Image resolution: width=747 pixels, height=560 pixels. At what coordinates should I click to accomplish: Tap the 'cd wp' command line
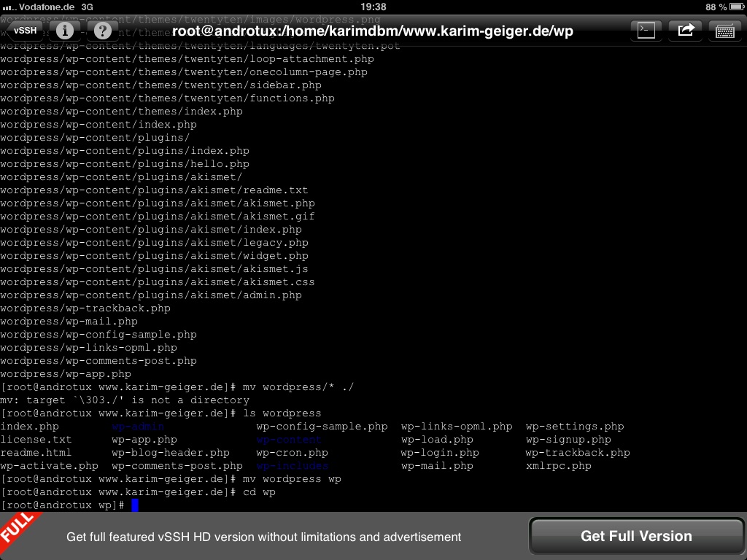tap(138, 492)
